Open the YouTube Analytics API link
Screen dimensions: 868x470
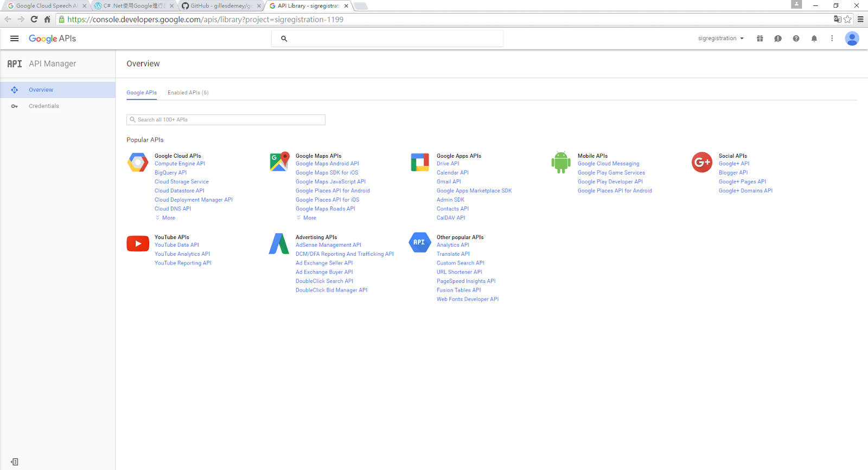point(182,254)
